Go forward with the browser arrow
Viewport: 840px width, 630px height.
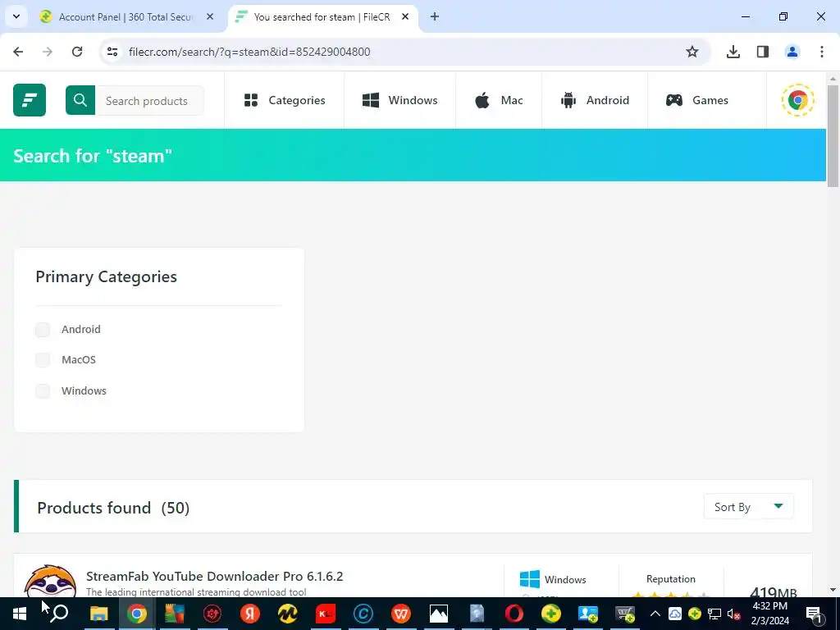(48, 52)
